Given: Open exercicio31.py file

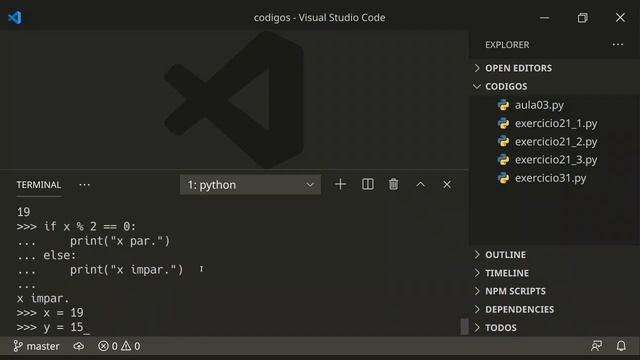Looking at the screenshot, I should pyautogui.click(x=550, y=178).
